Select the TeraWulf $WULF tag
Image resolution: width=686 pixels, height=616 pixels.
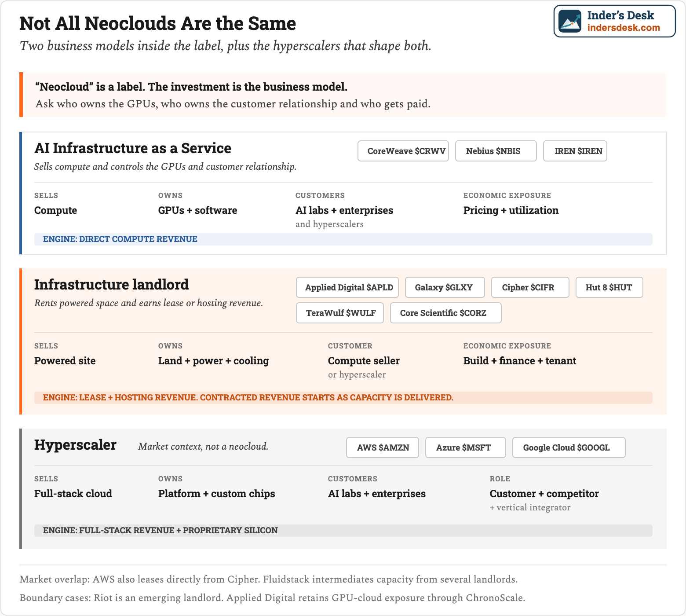point(340,313)
